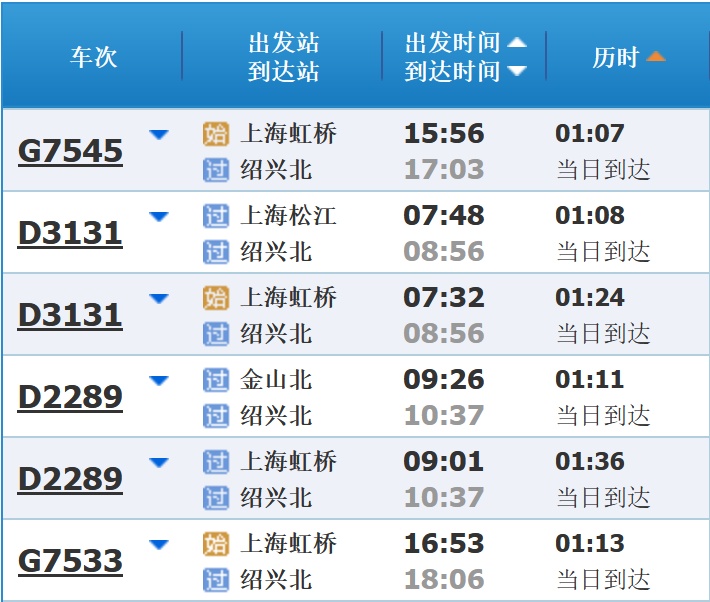Screen dimensions: 710x602
Task: Click the orange 始 icon for D3131 上海虹桥
Action: [216, 298]
